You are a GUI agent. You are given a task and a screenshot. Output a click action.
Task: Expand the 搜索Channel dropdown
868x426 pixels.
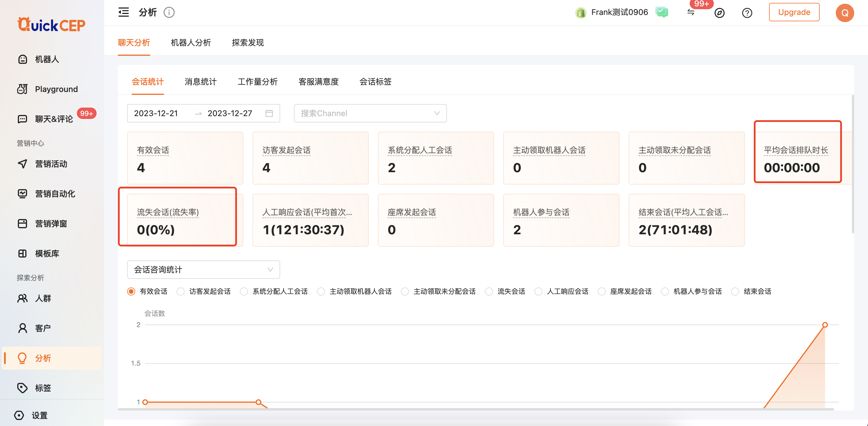tap(370, 113)
